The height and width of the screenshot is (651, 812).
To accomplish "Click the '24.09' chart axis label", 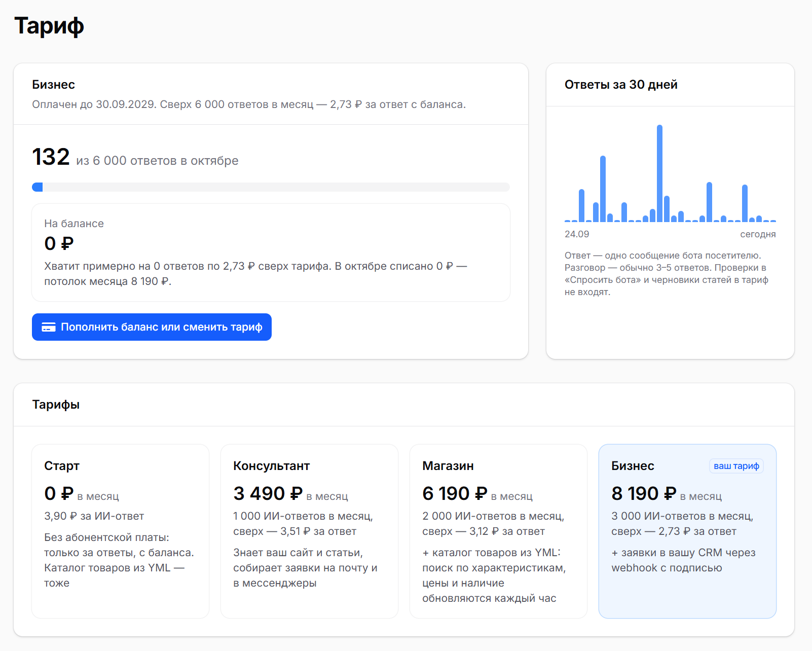I will pyautogui.click(x=577, y=234).
